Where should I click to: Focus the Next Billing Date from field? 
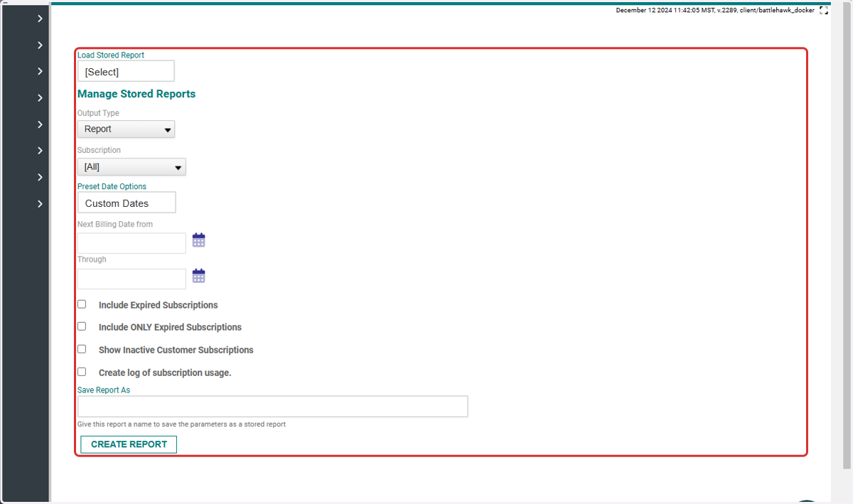132,243
